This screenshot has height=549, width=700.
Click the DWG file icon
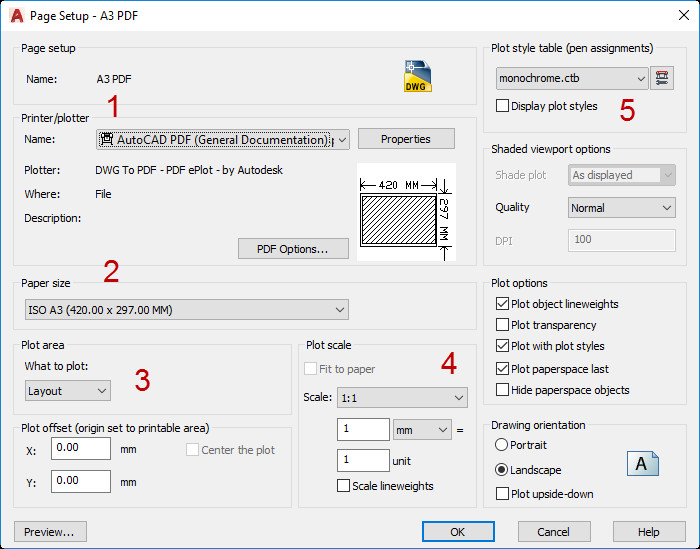(x=418, y=77)
